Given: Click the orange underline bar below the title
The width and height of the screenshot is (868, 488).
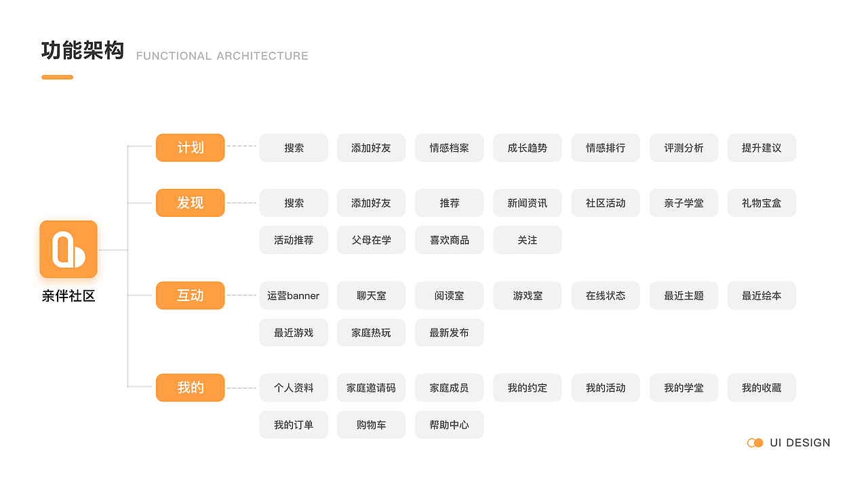Looking at the screenshot, I should (58, 77).
